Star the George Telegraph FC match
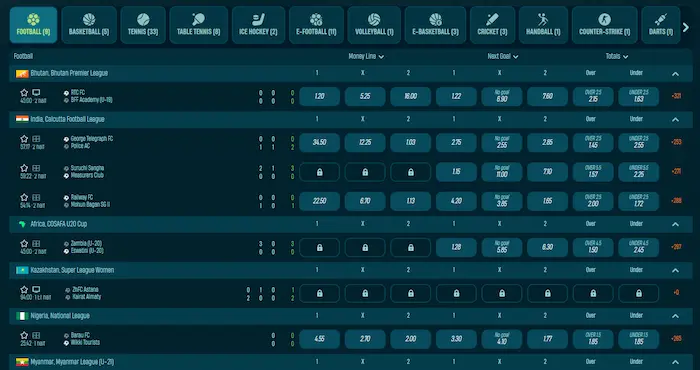 [24, 139]
